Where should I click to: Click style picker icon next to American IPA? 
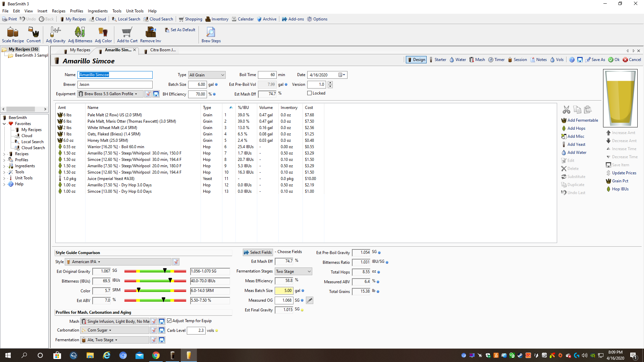[x=176, y=262]
